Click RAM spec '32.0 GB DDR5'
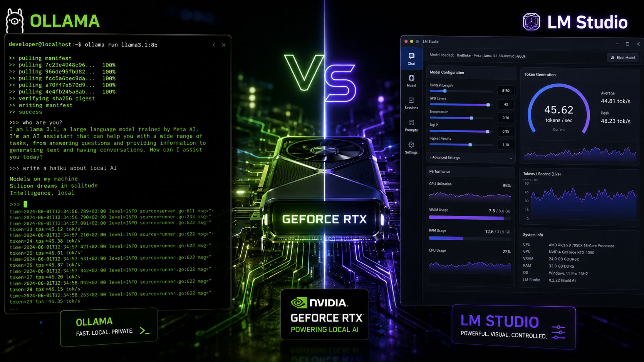This screenshot has height=362, width=644. click(561, 266)
